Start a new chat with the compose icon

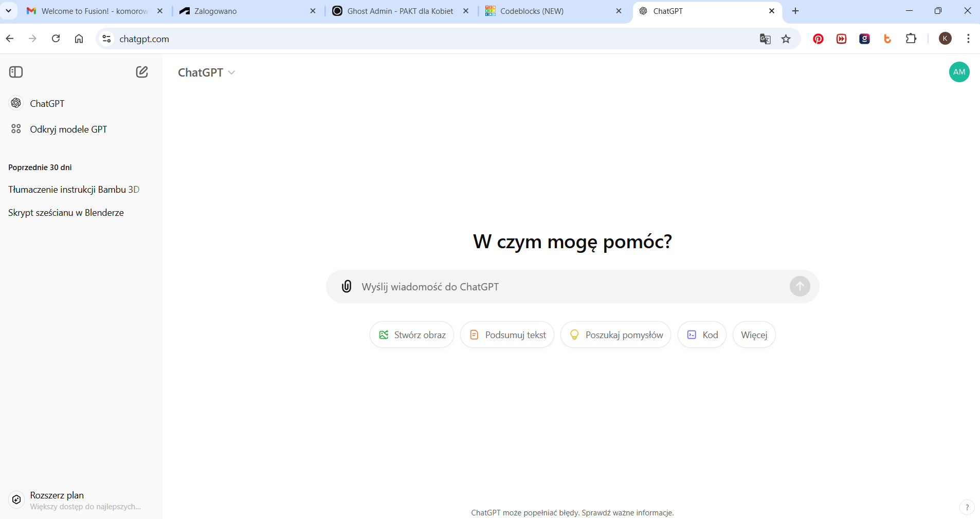[142, 72]
